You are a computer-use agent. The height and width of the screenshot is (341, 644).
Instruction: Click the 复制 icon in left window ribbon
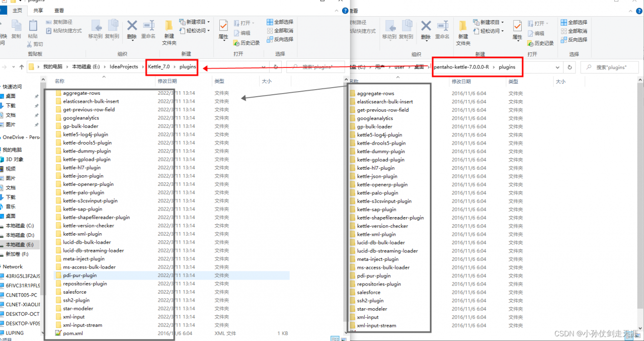[x=16, y=29]
